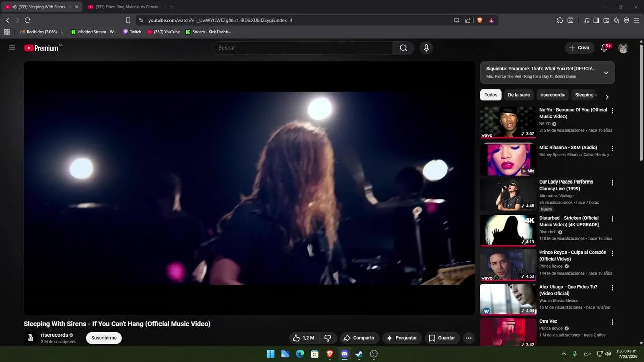Open the Recibidos Gmail bookmark

coord(42,32)
